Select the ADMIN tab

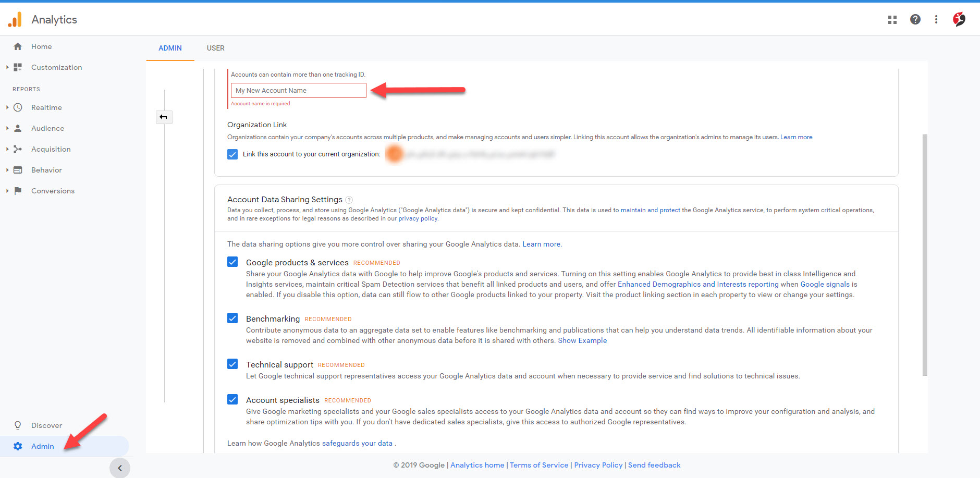[170, 48]
